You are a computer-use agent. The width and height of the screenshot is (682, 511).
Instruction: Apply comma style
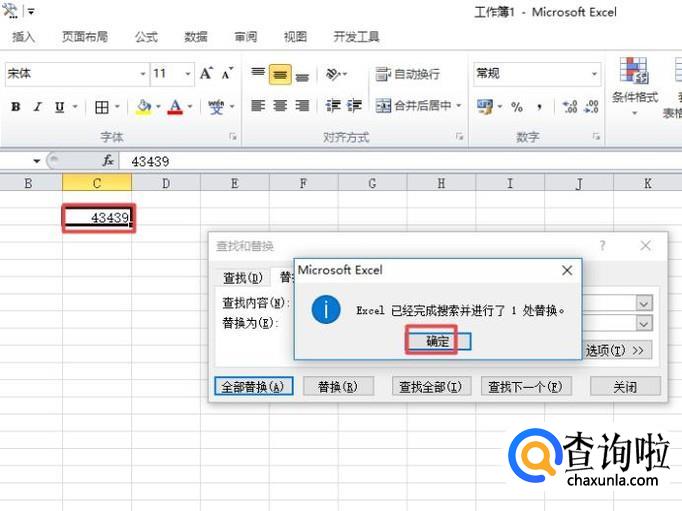(x=539, y=107)
